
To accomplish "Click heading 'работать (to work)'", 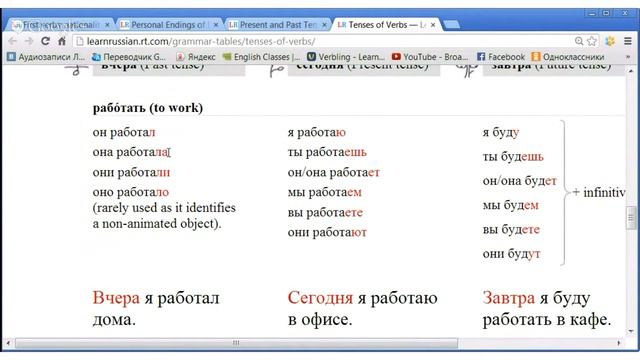I will 148,108.
